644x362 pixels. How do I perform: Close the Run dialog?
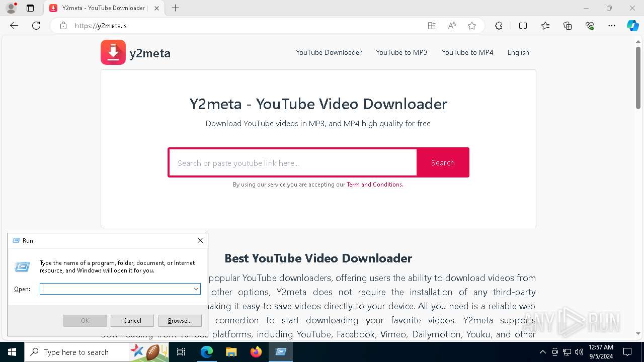(x=200, y=240)
